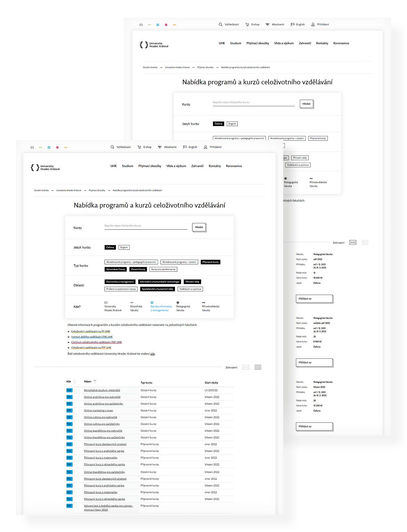Click the front-page course name search field
The width and height of the screenshot is (407, 532).
pyautogui.click(x=145, y=226)
